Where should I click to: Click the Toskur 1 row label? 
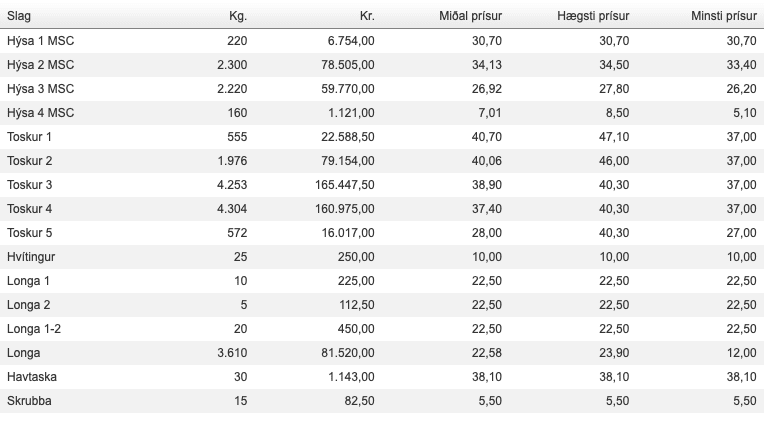pos(29,136)
